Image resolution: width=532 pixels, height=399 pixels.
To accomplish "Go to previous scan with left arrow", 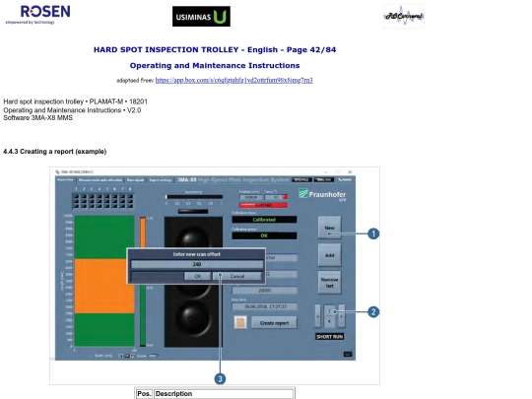I will click(x=317, y=316).
